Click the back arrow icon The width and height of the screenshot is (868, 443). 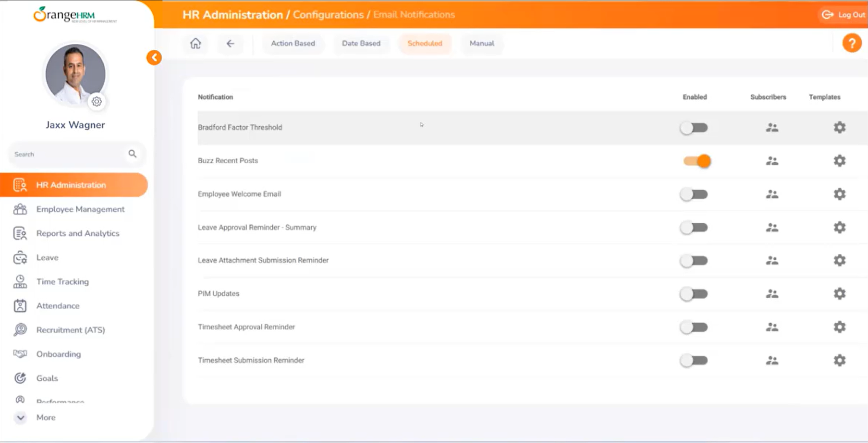tap(230, 43)
